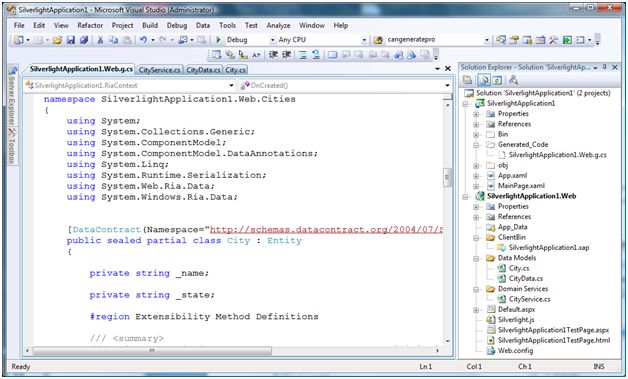Click the Copy toolbar icon
This screenshot has height=379, width=628.
point(114,40)
